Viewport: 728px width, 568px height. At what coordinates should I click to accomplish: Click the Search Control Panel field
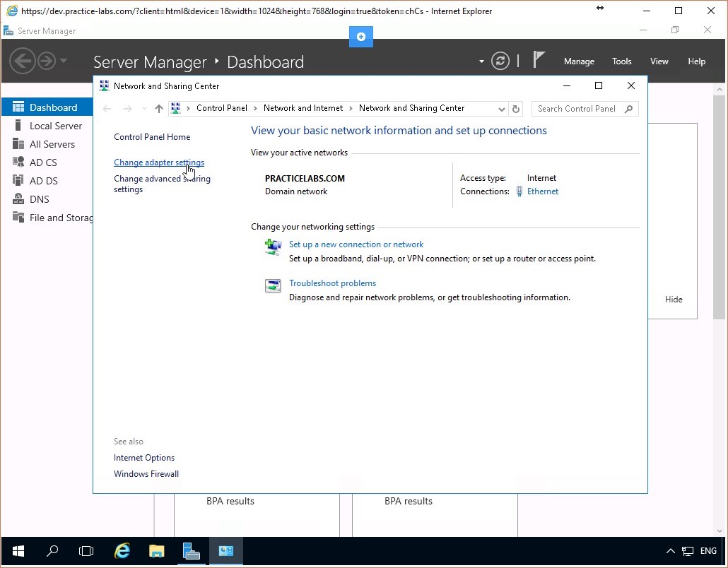578,109
